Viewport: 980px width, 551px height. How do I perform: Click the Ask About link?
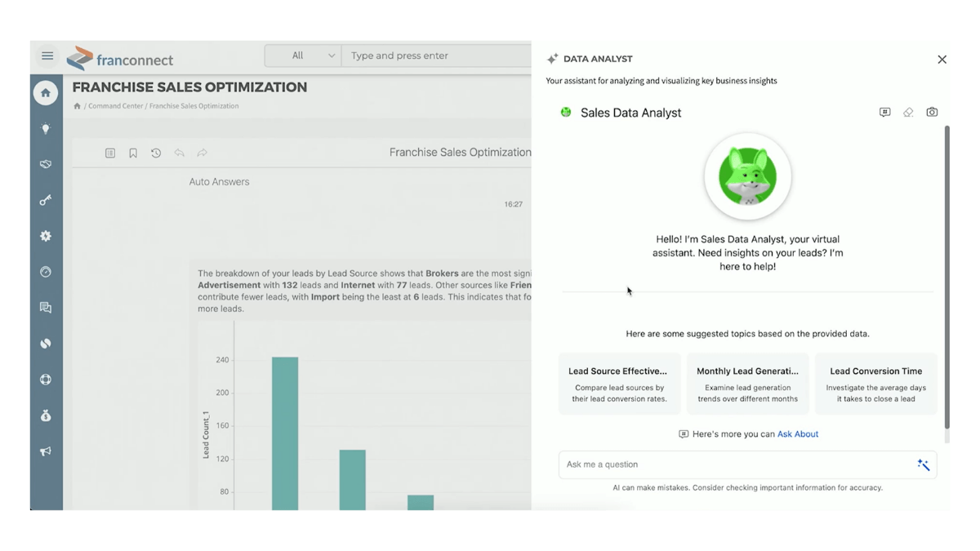798,434
